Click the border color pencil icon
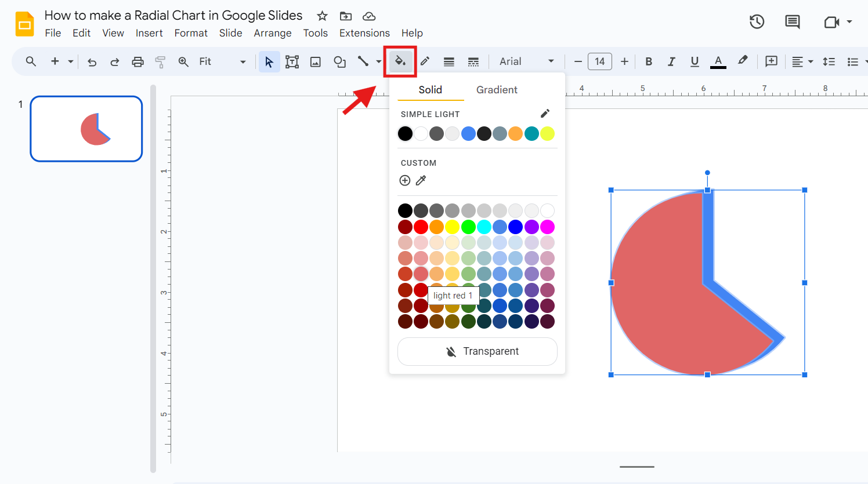The width and height of the screenshot is (868, 484). click(x=425, y=61)
